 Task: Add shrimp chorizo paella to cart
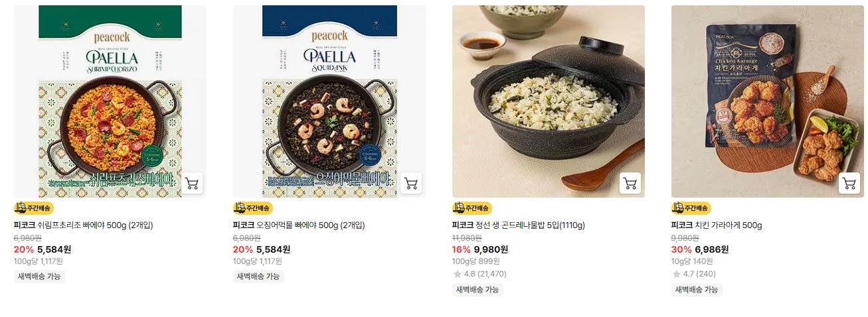click(x=192, y=183)
